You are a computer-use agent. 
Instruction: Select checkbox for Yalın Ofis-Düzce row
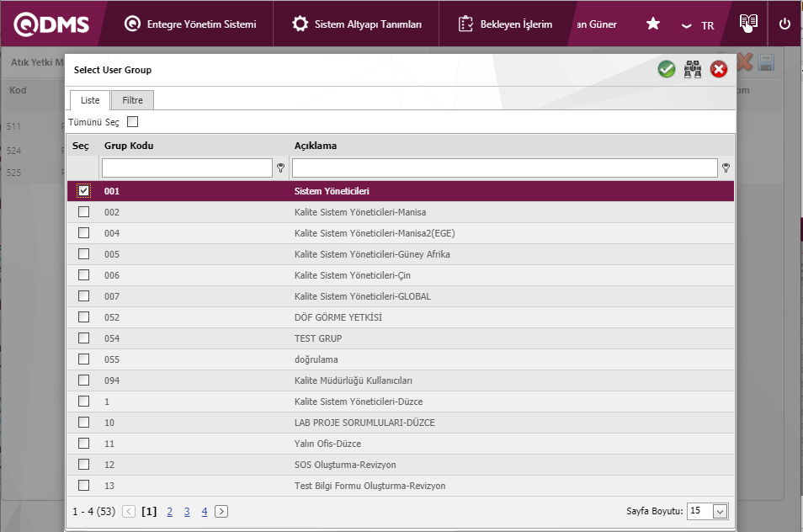pyautogui.click(x=83, y=444)
